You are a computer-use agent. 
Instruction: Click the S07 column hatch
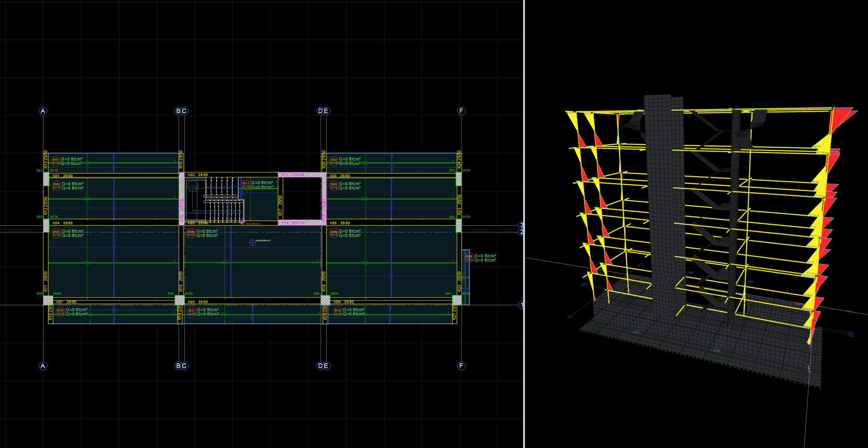point(457,300)
